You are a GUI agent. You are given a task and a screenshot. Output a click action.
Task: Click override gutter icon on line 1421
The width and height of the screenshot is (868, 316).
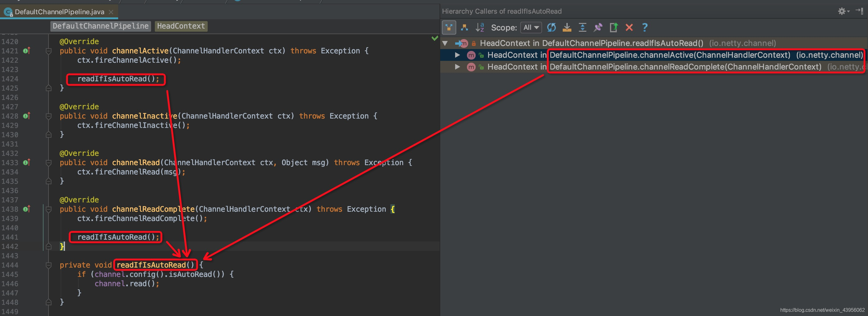(27, 51)
